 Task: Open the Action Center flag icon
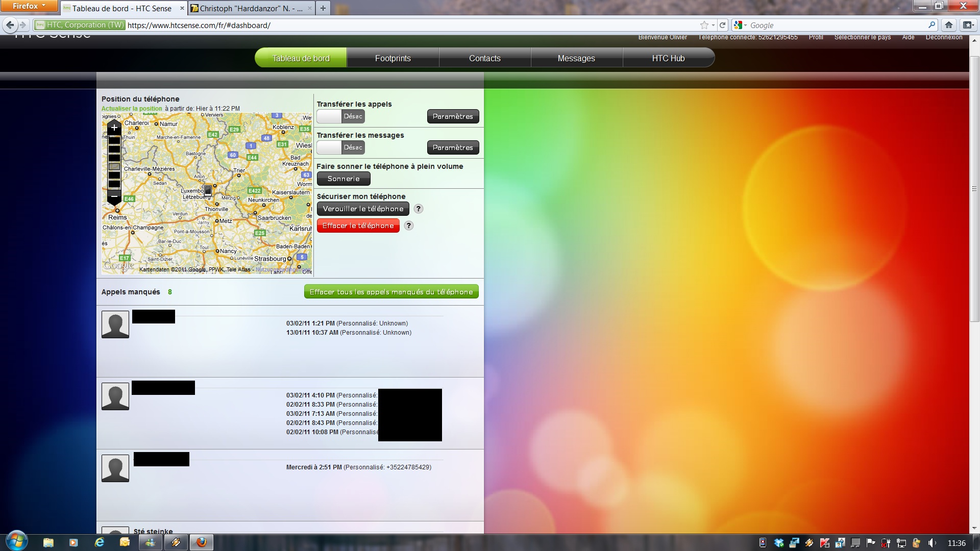[871, 543]
